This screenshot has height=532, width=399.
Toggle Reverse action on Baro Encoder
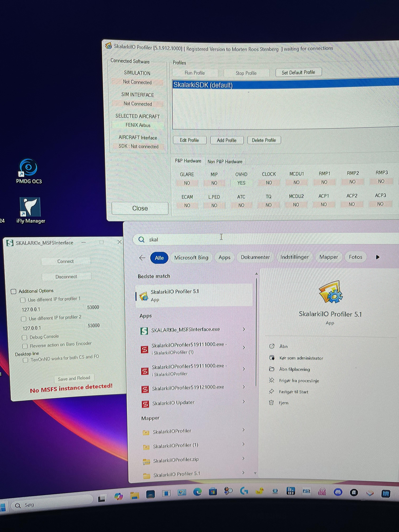[x=25, y=346]
